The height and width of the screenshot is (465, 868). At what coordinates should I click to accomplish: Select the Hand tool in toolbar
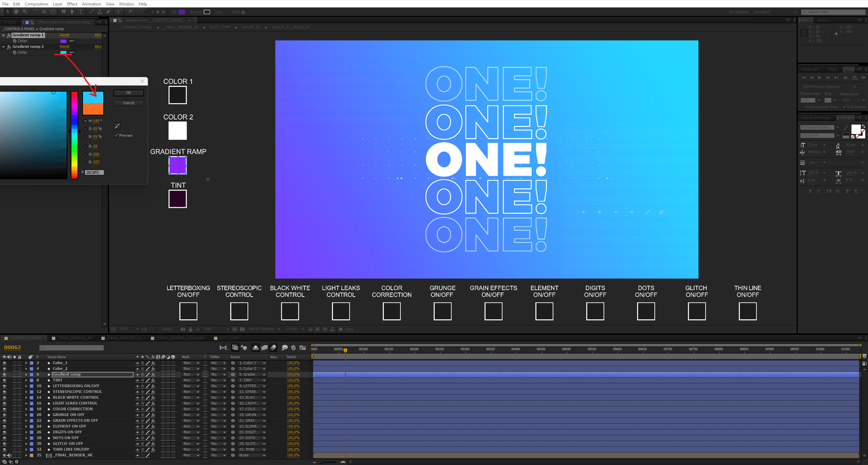(16, 12)
